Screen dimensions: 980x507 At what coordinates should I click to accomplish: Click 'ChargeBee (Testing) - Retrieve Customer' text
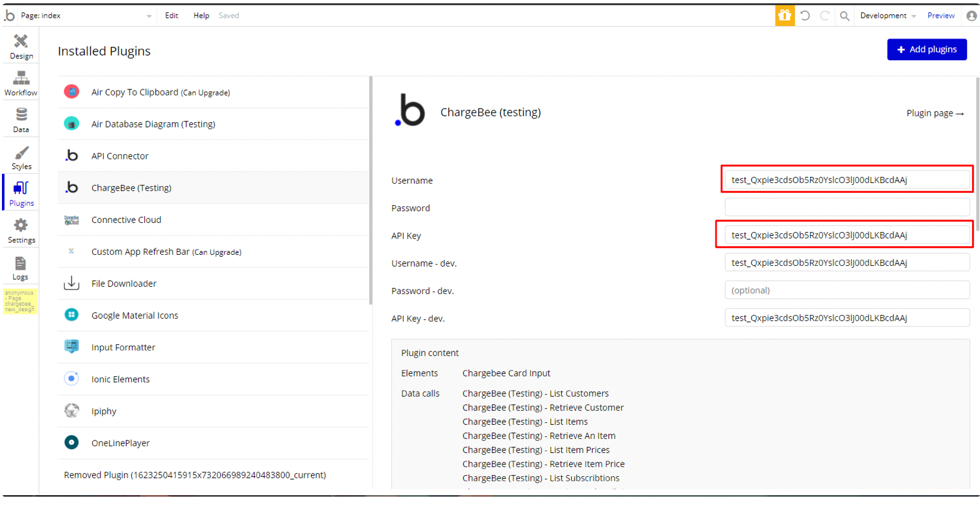pos(543,408)
